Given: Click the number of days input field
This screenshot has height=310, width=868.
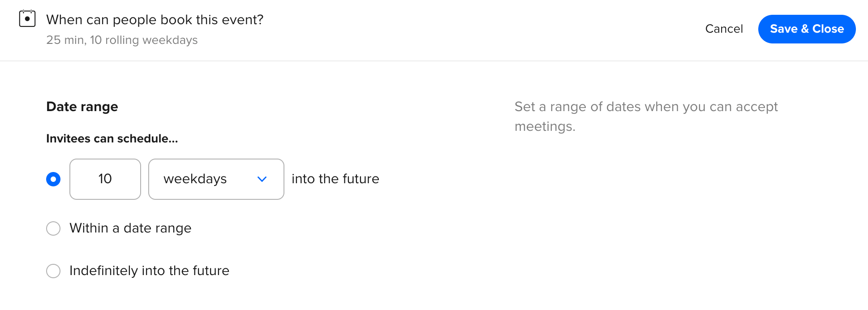Looking at the screenshot, I should (x=105, y=179).
